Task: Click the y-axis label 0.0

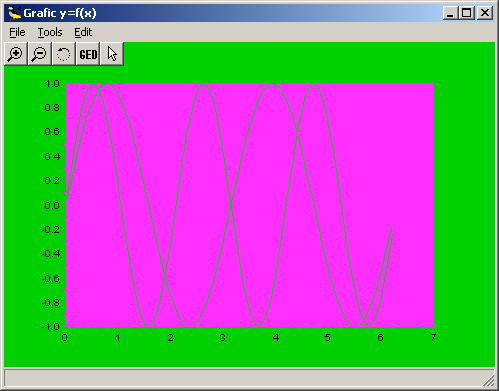Action: [52, 205]
